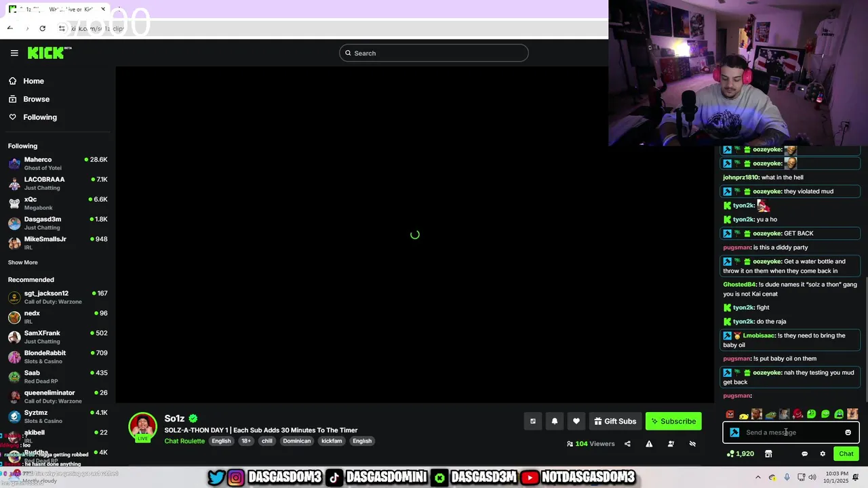Viewport: 868px width, 488px height.
Task: Click GhostedB4 username in chat
Action: tap(739, 285)
